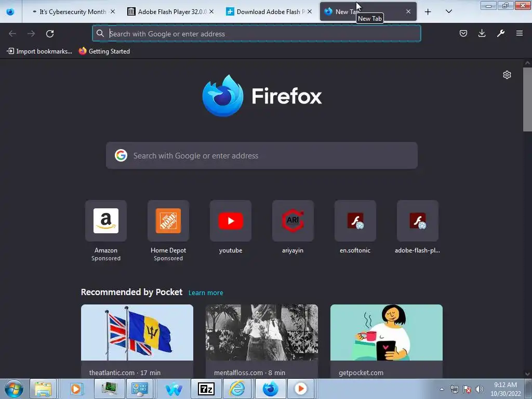Click the Back navigation arrow
Viewport: 532px width, 399px height.
click(12, 34)
